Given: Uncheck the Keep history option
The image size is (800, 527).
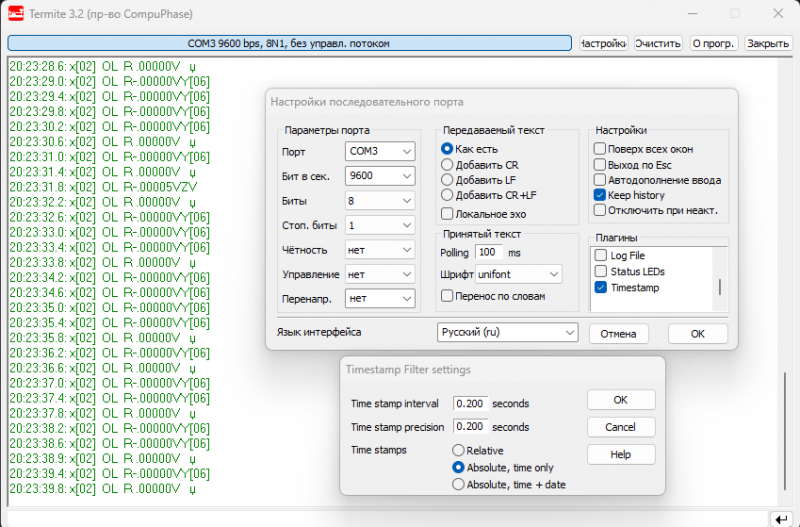Looking at the screenshot, I should 600,195.
